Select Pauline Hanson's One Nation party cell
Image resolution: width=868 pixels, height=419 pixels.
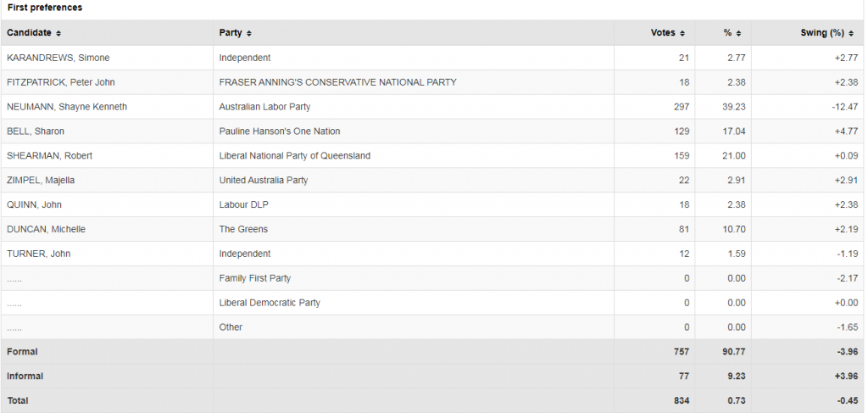[279, 131]
